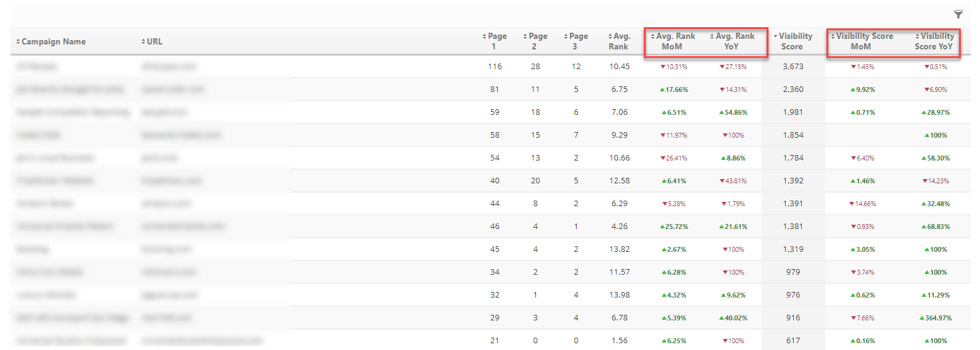Image resolution: width=980 pixels, height=350 pixels.
Task: Select the 17.66% Avg. Rank MoM value
Action: tap(674, 90)
